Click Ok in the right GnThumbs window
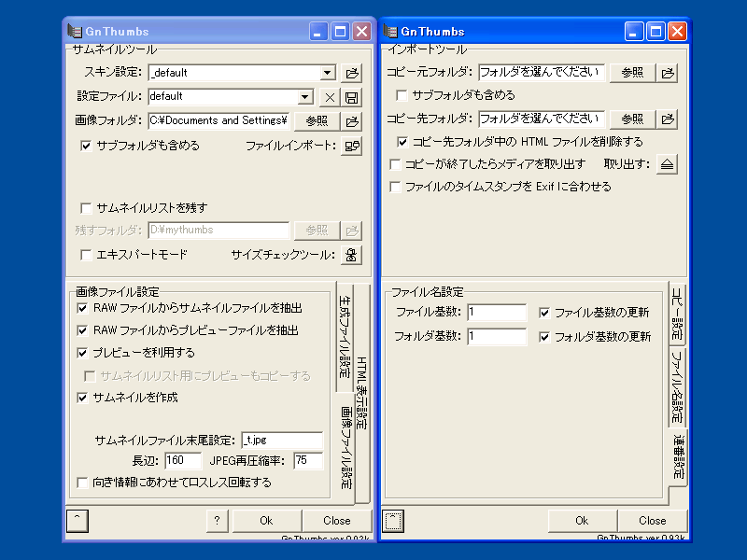The height and width of the screenshot is (560, 747). pyautogui.click(x=582, y=521)
